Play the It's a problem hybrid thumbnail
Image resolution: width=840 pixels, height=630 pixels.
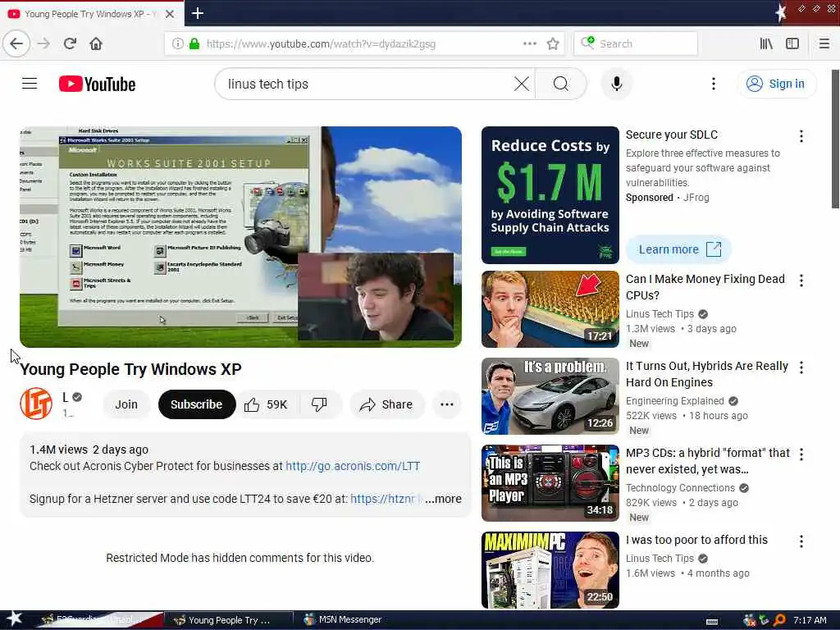point(550,396)
